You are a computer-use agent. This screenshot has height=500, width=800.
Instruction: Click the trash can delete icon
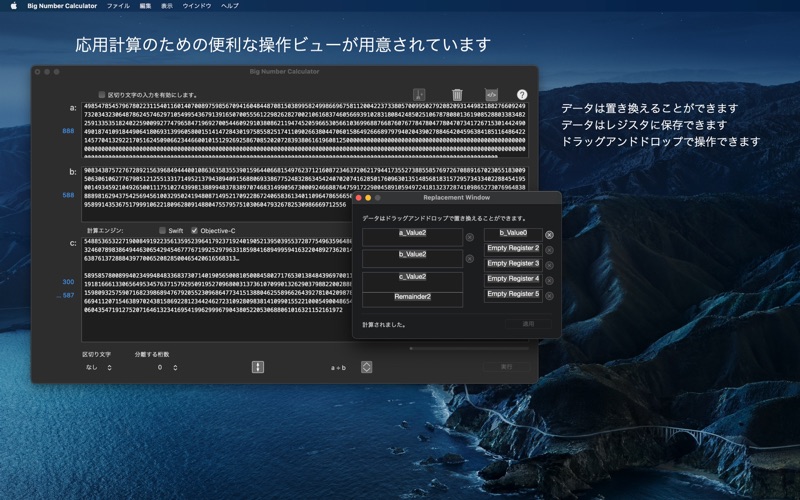(457, 94)
